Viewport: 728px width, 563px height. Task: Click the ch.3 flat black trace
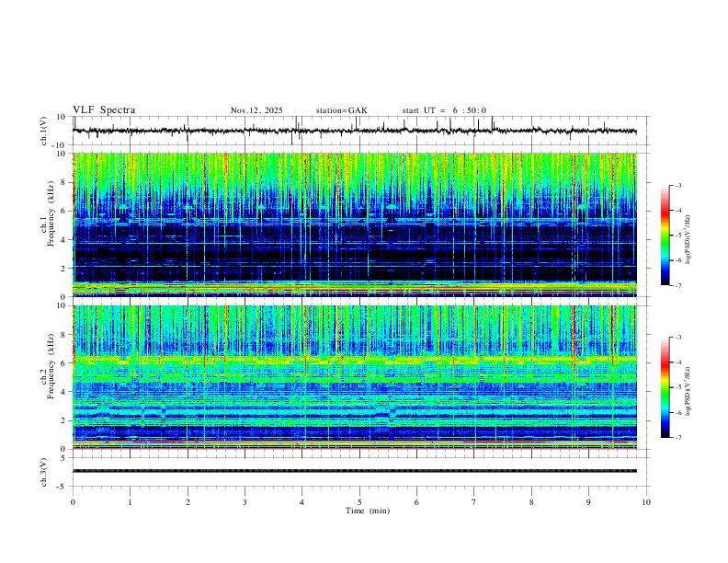click(x=355, y=471)
